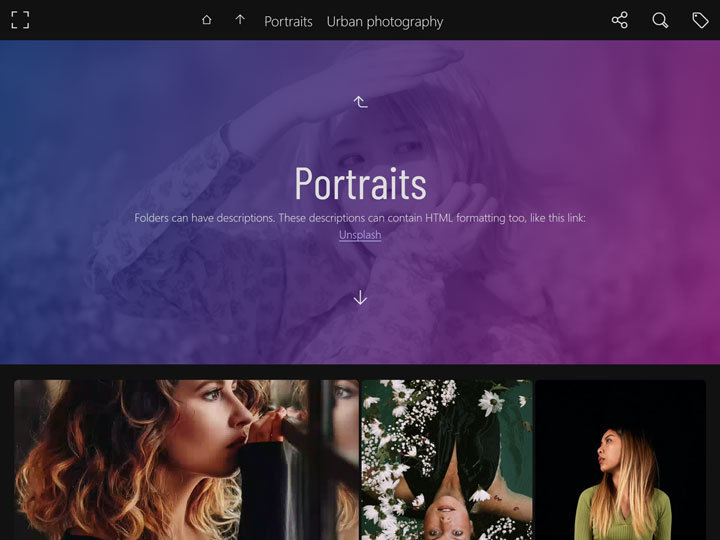Enter fullscreen mode via the corner brackets icon
This screenshot has width=720, height=540.
pos(20,20)
